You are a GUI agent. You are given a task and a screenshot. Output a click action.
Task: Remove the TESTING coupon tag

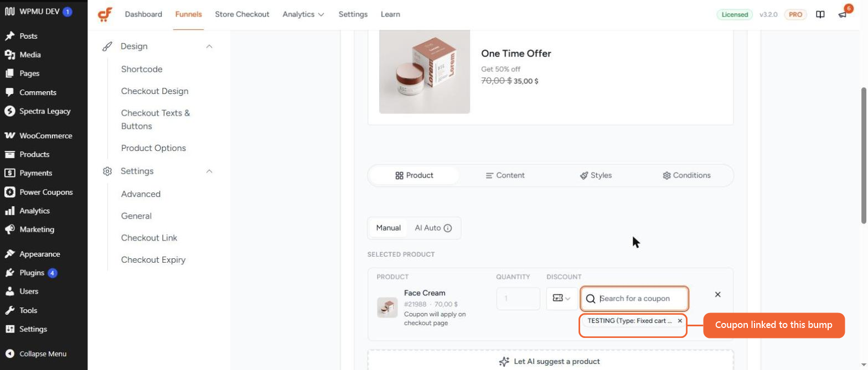[680, 321]
